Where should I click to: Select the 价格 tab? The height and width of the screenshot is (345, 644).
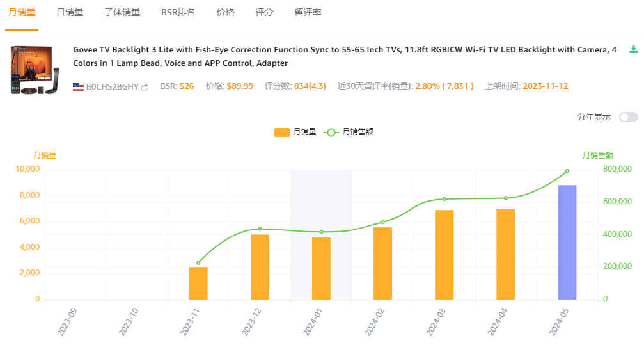(225, 12)
